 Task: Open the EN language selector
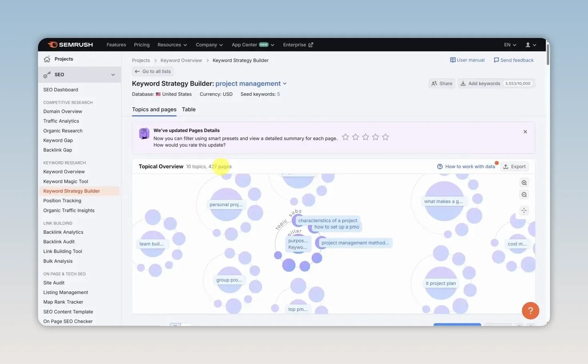click(x=510, y=45)
